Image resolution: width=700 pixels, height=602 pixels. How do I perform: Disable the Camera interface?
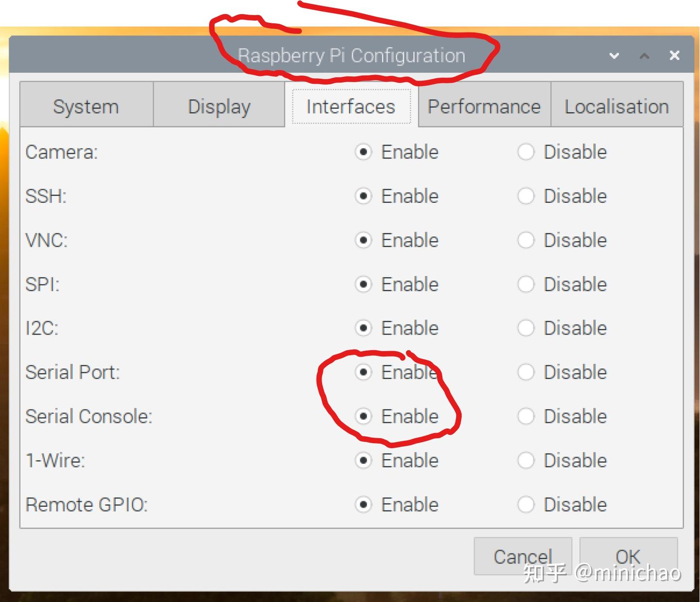[526, 152]
